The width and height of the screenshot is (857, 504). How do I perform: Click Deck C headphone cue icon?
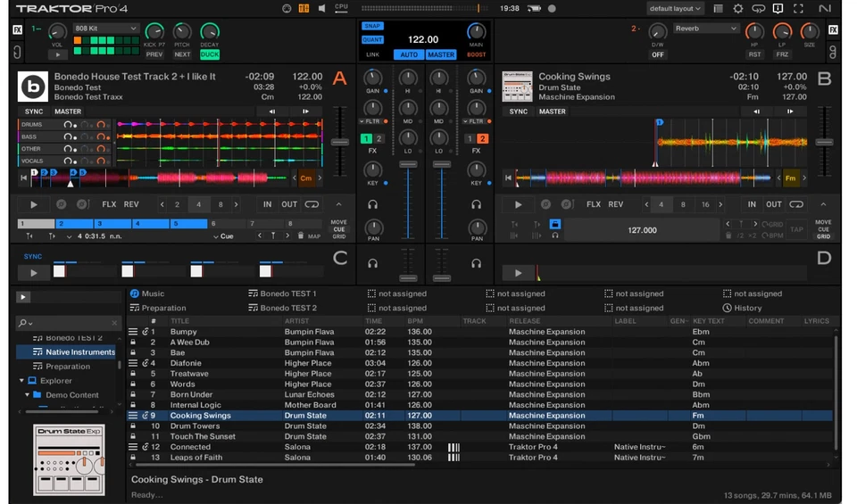click(x=373, y=263)
